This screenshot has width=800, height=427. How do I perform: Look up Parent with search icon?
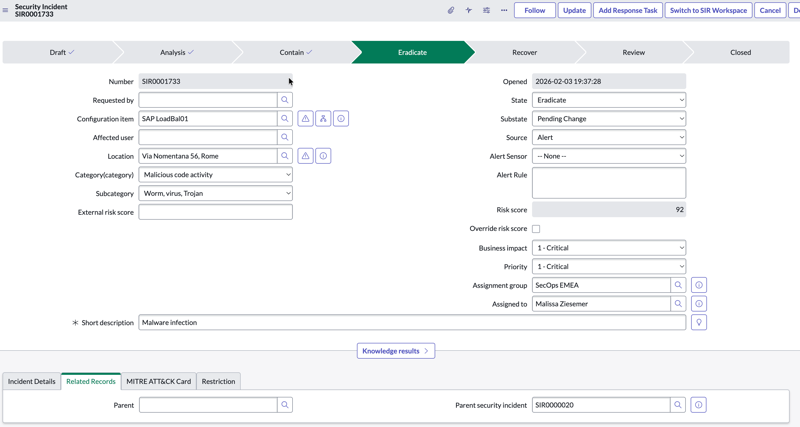(x=285, y=405)
